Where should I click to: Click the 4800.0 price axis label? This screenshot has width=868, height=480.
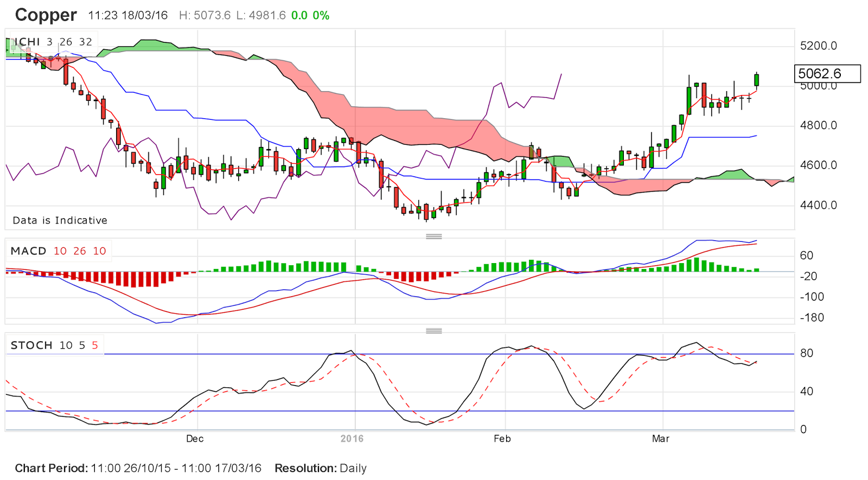(819, 126)
